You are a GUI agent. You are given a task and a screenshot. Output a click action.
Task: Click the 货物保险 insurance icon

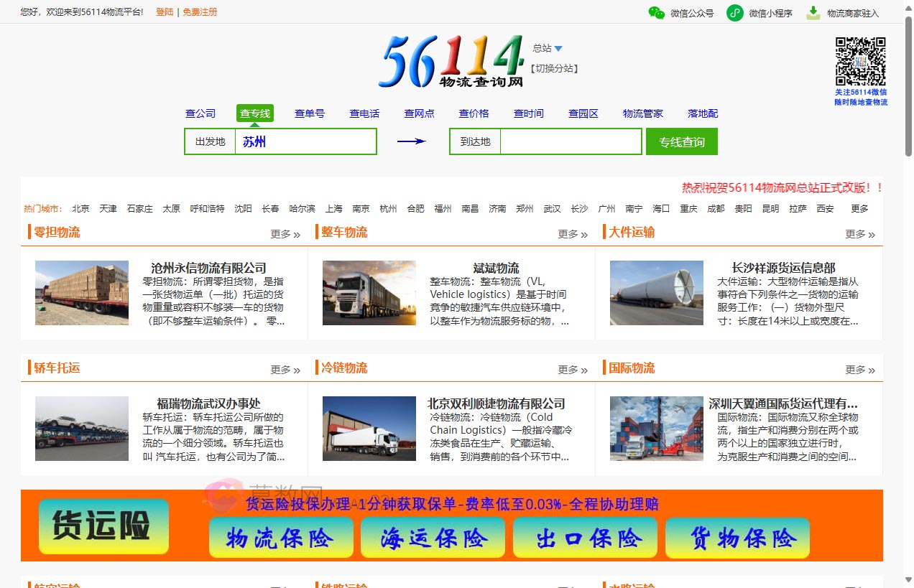coord(737,538)
